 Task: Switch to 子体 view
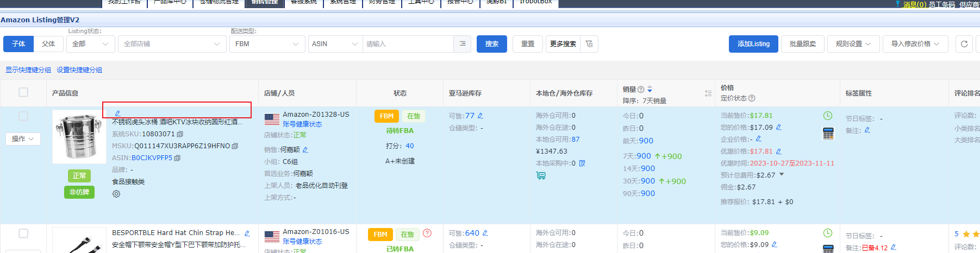point(18,44)
